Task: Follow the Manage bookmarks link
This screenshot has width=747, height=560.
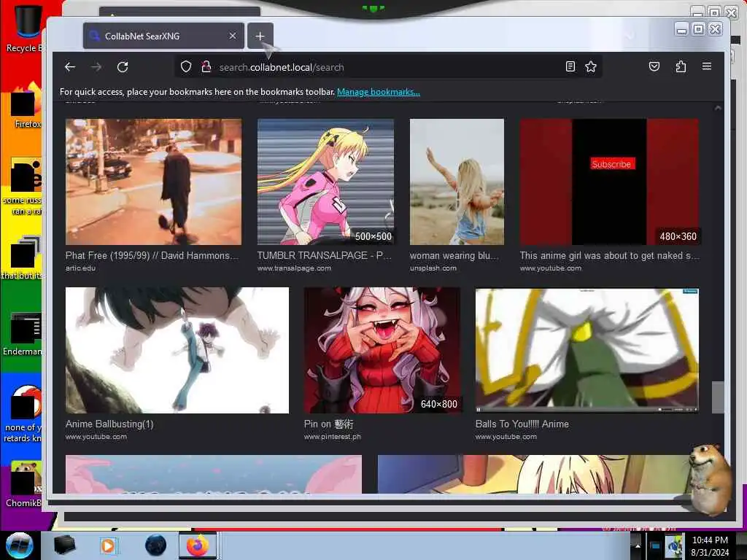Action: click(x=379, y=92)
